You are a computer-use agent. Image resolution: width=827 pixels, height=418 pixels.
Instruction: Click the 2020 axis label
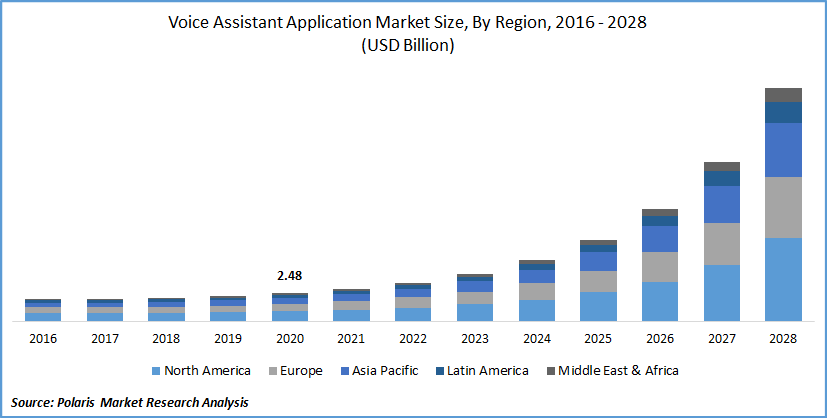click(x=290, y=338)
